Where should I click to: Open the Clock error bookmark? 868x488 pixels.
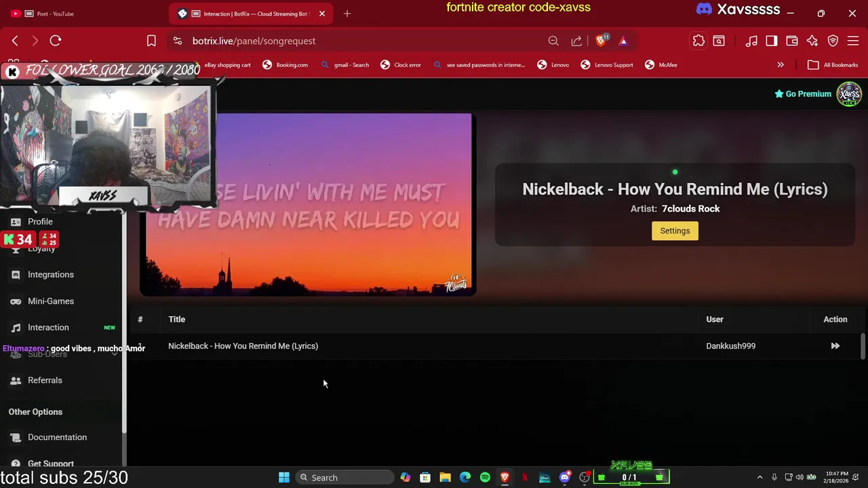401,64
